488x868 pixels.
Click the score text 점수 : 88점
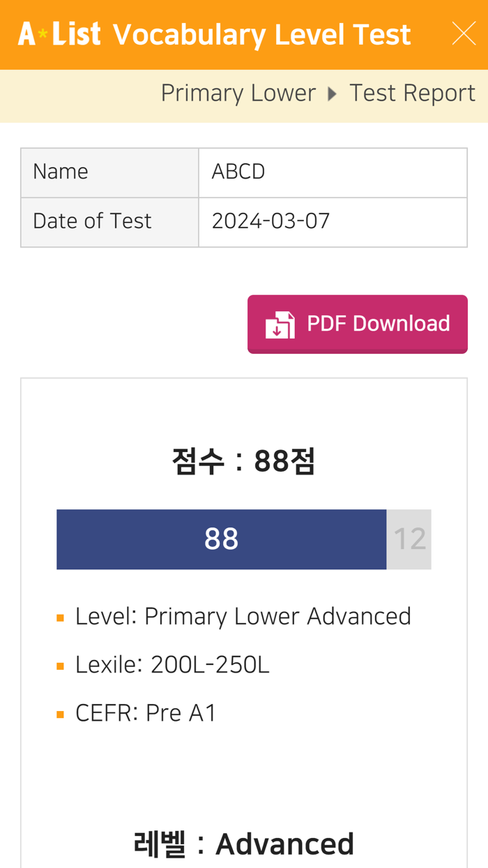pyautogui.click(x=243, y=461)
